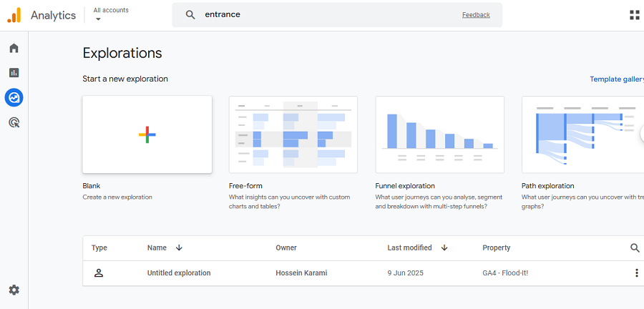
Task: Open three-dot menu for Untitled exploration
Action: 636,273
